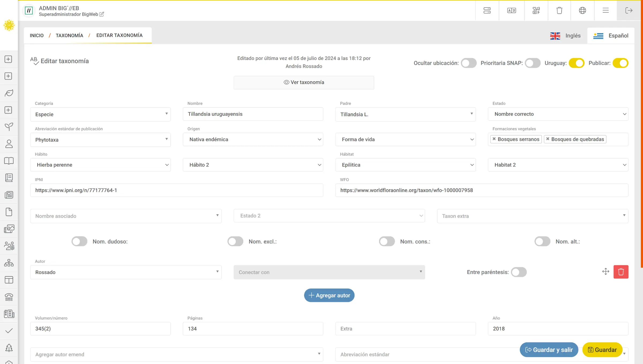Open the Estado dropdown showing Nombre correcto
This screenshot has width=643, height=364.
pos(558,114)
